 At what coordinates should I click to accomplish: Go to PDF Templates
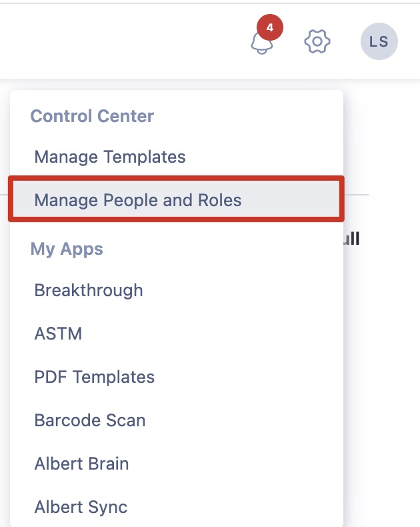pyautogui.click(x=94, y=377)
